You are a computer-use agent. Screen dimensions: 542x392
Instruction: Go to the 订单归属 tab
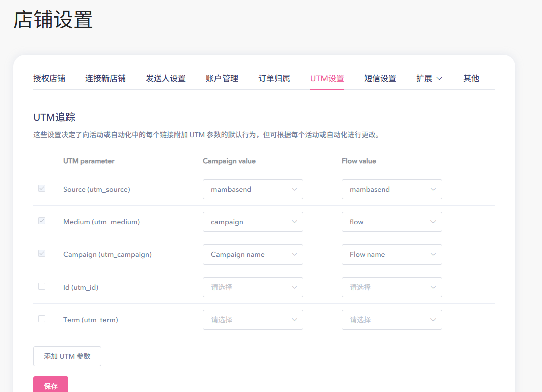[274, 78]
